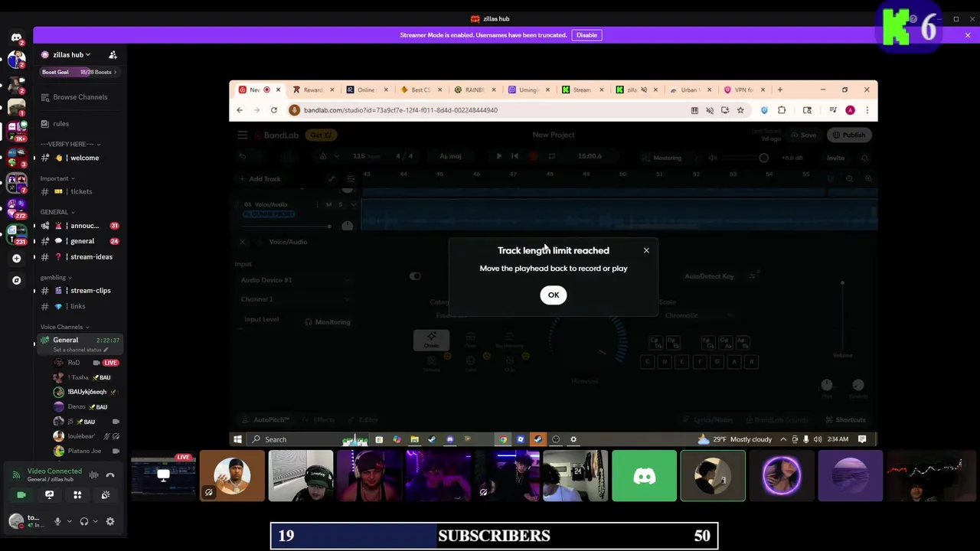This screenshot has width=980, height=551.
Task: Click the Discover servers compass icon
Action: (16, 280)
